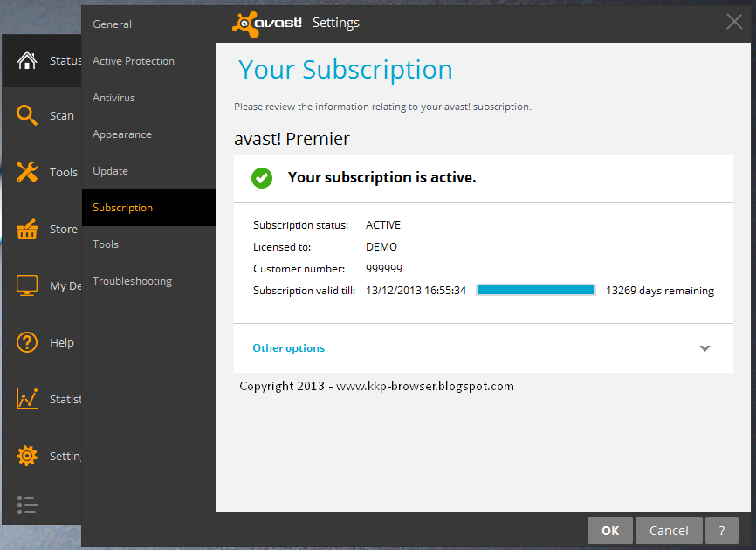Click the ACTIVE subscription status value

coord(383,225)
